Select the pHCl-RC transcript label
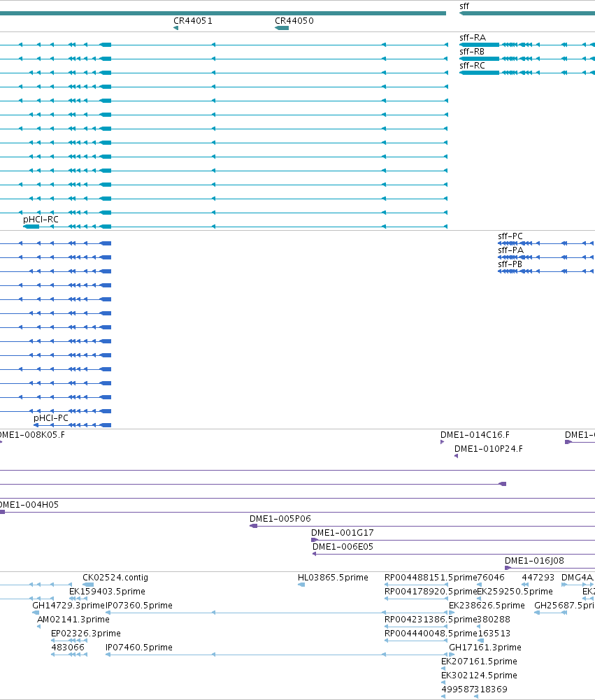 41,220
